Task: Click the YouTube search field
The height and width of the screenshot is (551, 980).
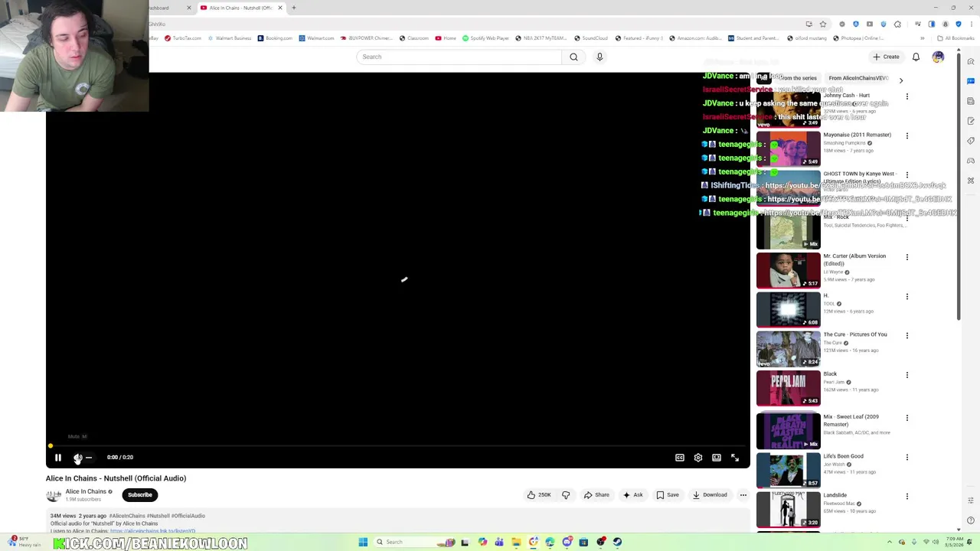Action: point(459,57)
